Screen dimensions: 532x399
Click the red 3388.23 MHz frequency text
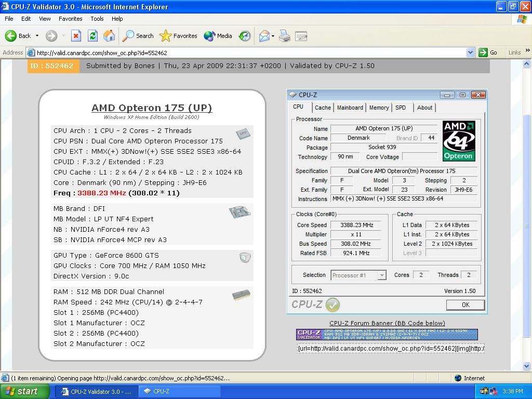coord(102,193)
